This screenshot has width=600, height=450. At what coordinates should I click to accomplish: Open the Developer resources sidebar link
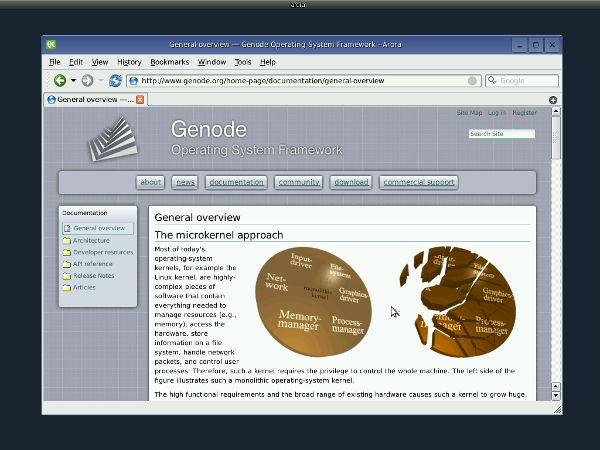[x=103, y=253]
